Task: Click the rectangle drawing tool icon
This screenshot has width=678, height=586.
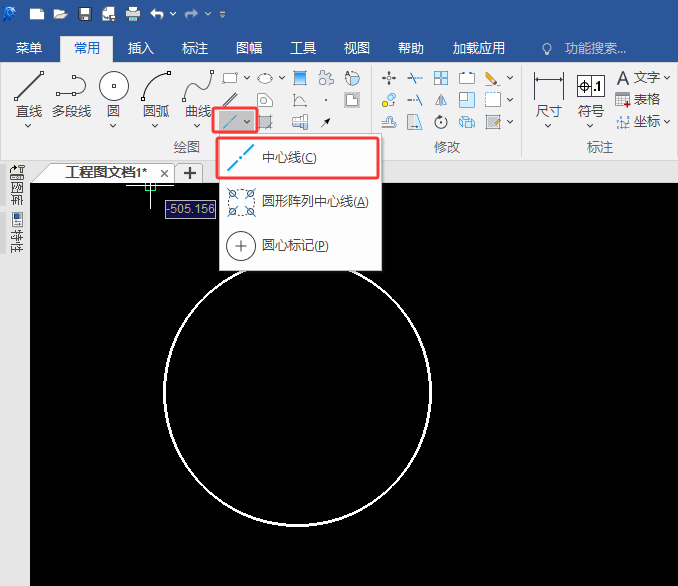Action: pyautogui.click(x=230, y=78)
